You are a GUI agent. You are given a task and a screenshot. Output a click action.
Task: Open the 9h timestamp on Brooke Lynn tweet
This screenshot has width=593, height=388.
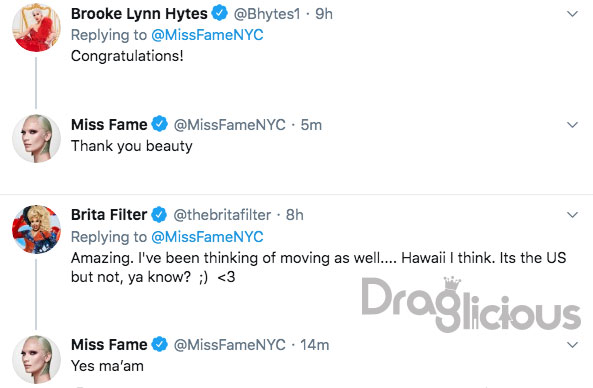pyautogui.click(x=324, y=14)
